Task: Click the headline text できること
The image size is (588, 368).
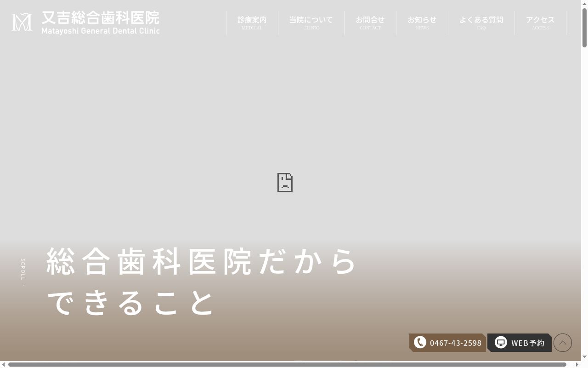Action: (x=131, y=303)
